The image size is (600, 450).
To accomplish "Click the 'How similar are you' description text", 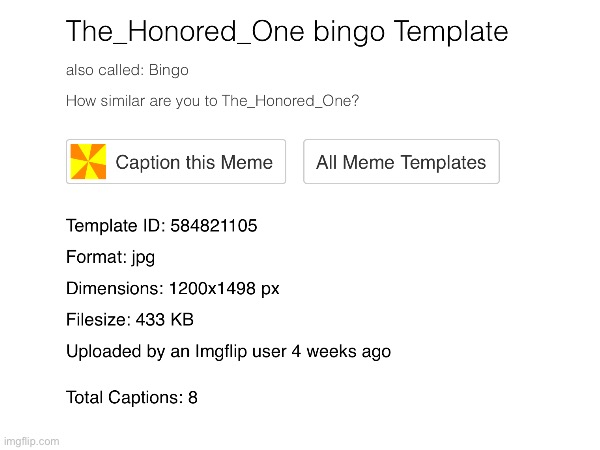I will tap(212, 101).
